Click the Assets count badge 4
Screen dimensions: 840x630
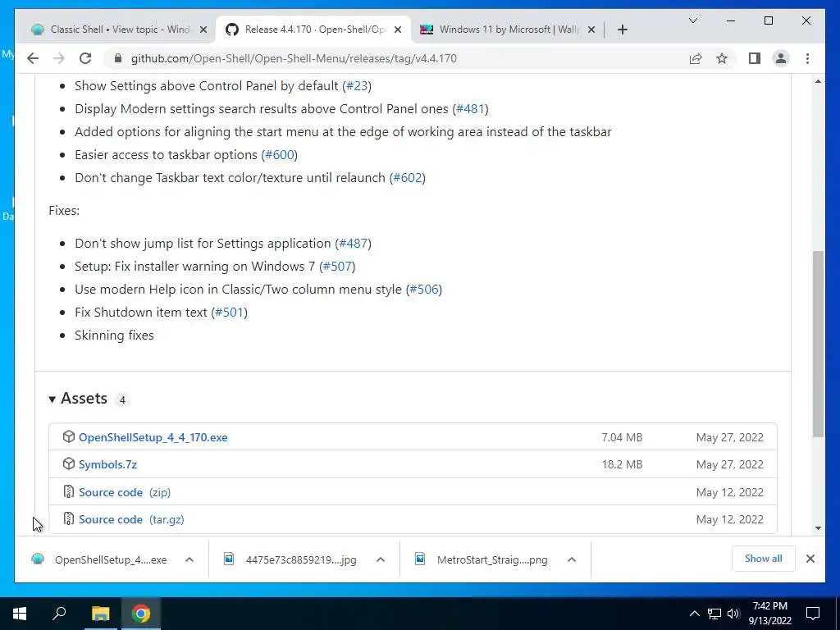(x=122, y=399)
